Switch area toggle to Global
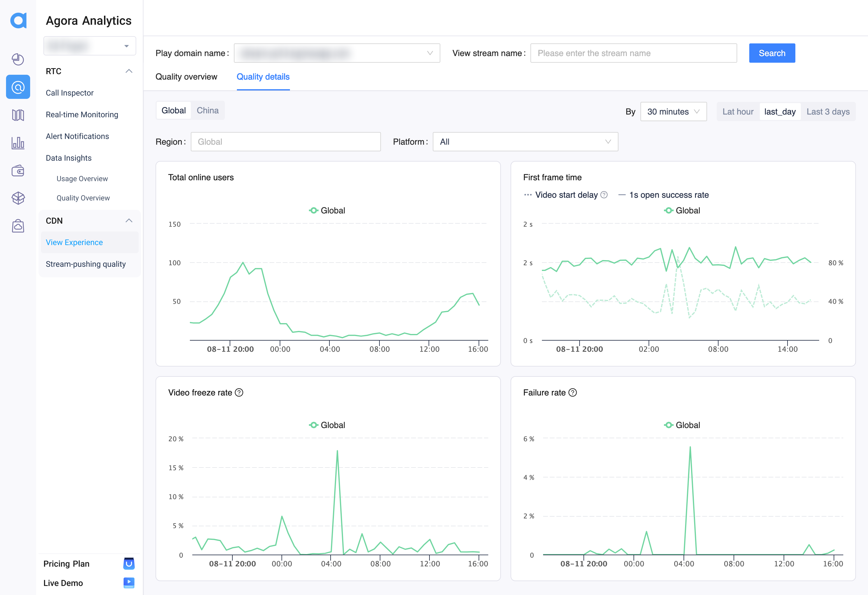868x595 pixels. [174, 110]
